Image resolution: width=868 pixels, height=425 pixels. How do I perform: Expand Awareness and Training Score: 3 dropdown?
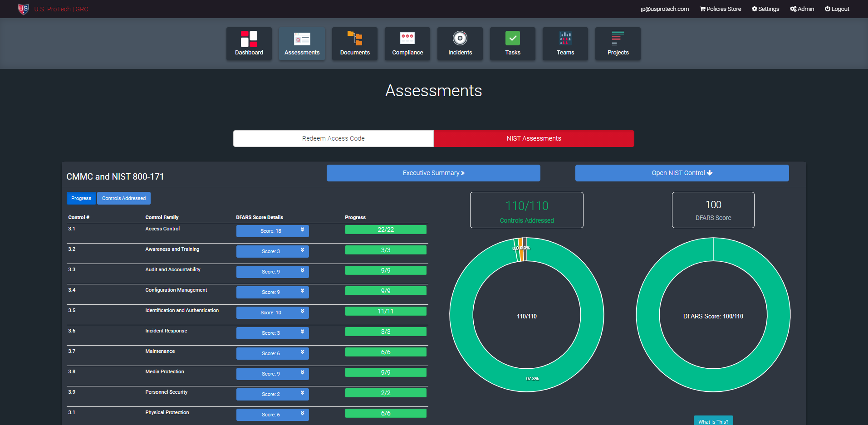pyautogui.click(x=273, y=251)
